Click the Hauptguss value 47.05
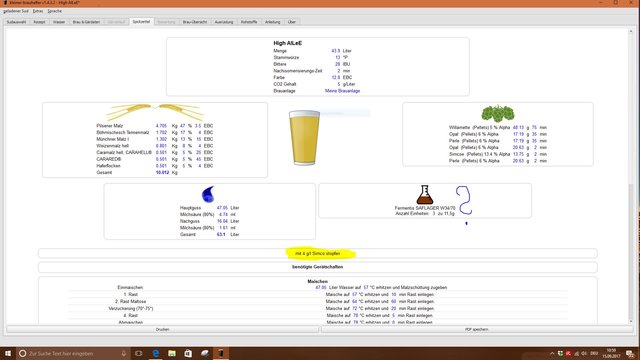 coord(222,208)
